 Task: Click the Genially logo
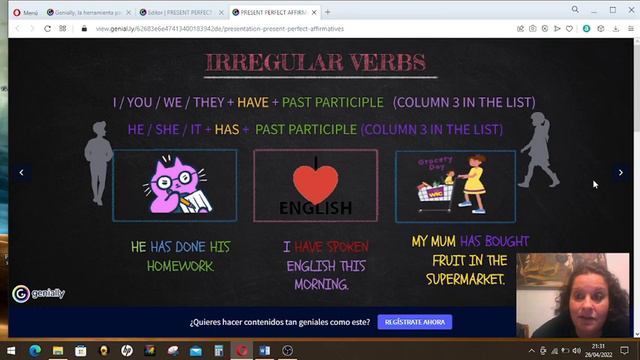[38, 293]
